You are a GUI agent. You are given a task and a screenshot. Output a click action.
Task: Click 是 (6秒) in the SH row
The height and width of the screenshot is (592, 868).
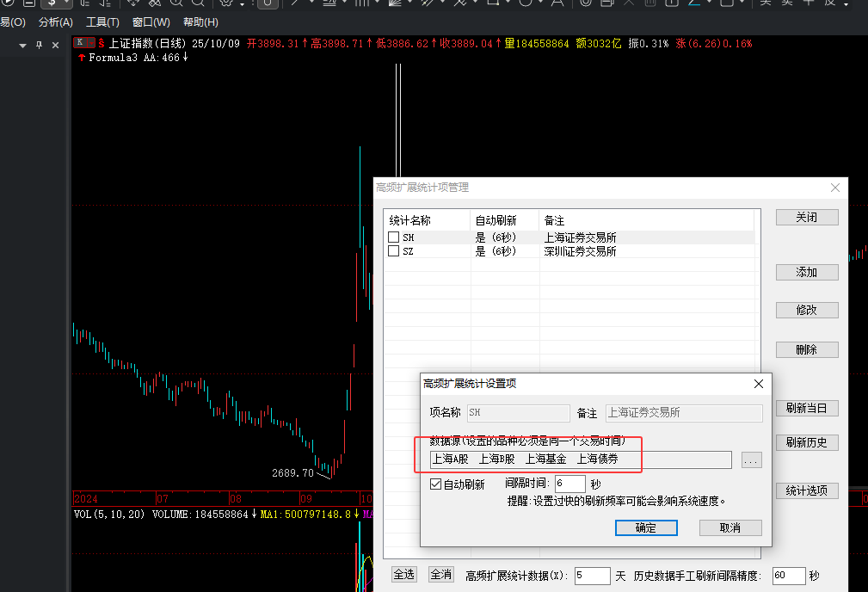coord(496,237)
